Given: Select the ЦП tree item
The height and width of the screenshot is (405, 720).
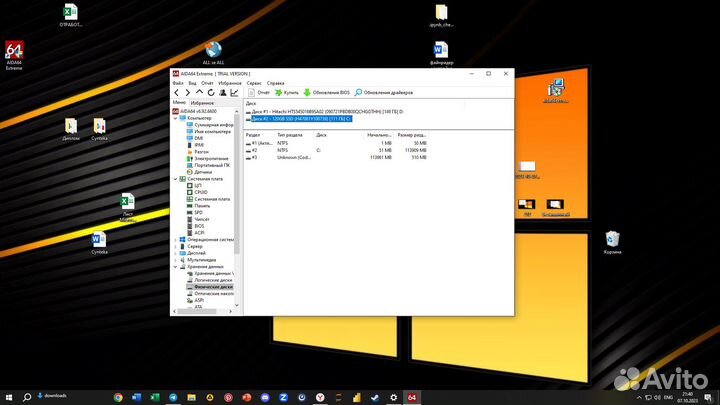Looking at the screenshot, I should (194, 186).
